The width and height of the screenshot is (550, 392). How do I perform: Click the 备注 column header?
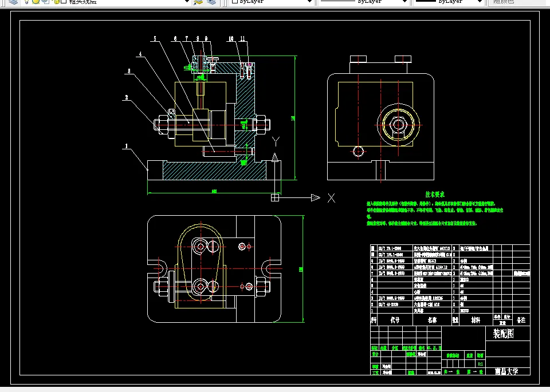pyautogui.click(x=521, y=320)
